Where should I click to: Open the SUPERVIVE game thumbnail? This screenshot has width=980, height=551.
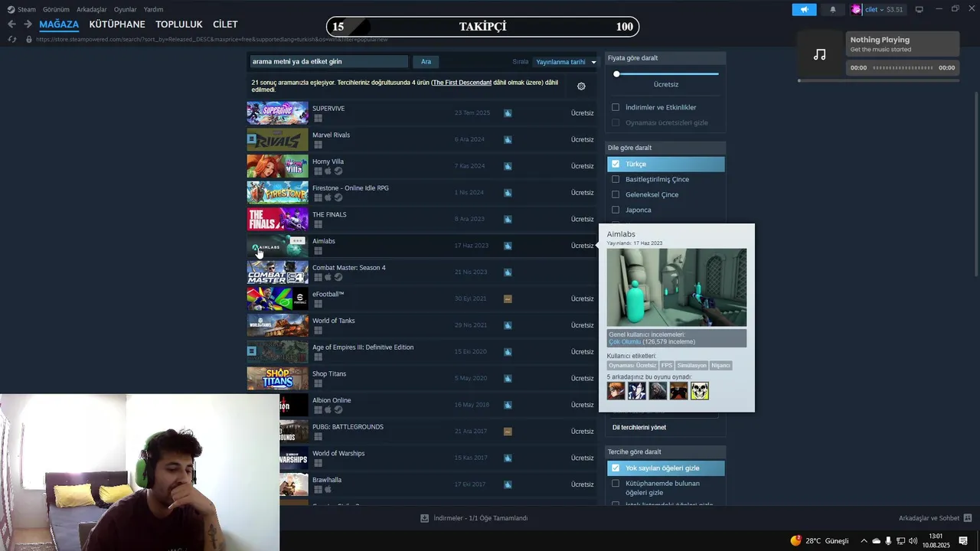pos(277,113)
